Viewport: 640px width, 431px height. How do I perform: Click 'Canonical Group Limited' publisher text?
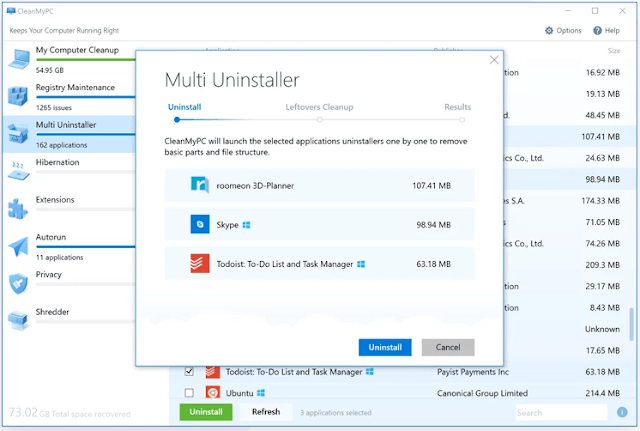click(x=482, y=393)
